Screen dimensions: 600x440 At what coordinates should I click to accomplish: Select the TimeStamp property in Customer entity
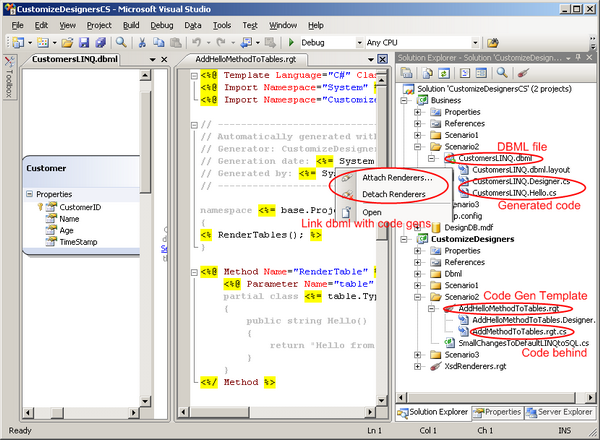[x=78, y=242]
